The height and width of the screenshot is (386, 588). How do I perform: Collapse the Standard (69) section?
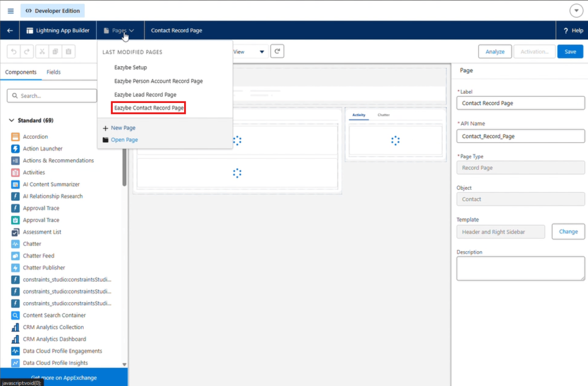tap(11, 120)
